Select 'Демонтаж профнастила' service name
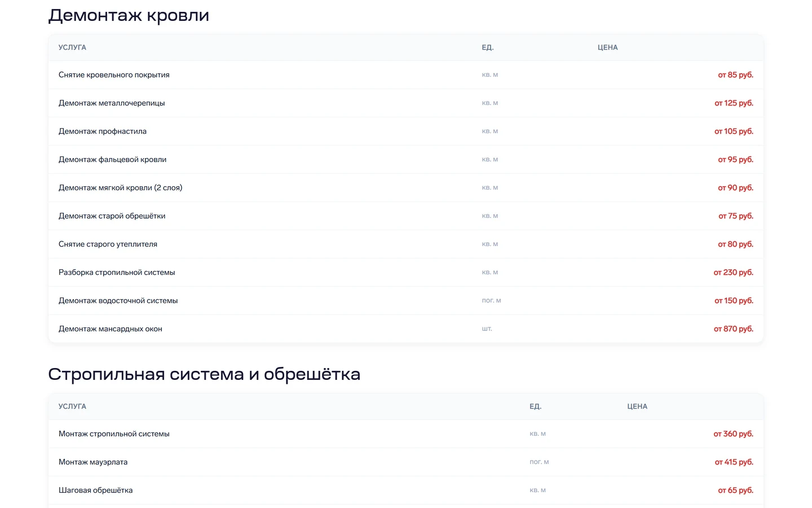Screen dimensions: 812x508 point(103,131)
